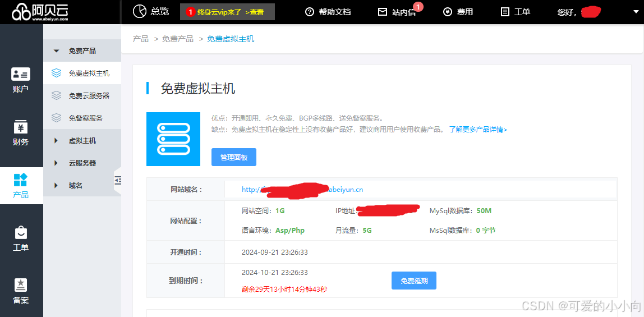Collapse the submenu panel toggle icon
644x317 pixels.
pyautogui.click(x=118, y=180)
